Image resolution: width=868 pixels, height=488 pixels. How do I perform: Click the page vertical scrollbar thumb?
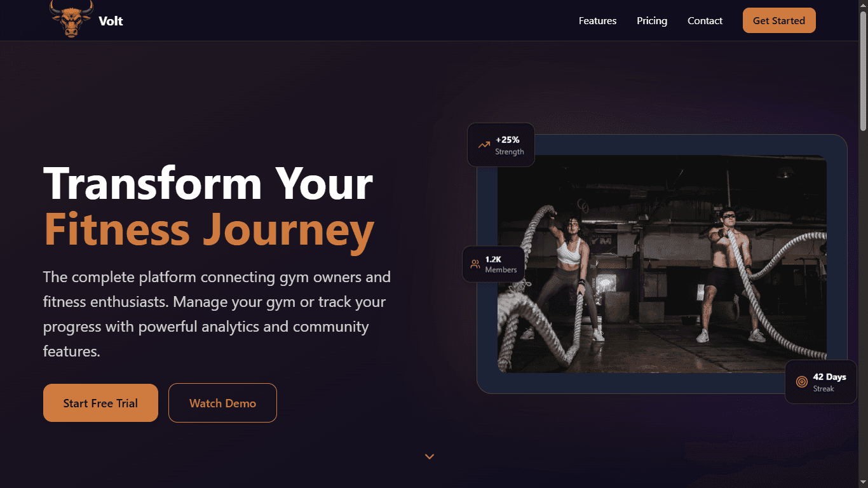[x=863, y=70]
